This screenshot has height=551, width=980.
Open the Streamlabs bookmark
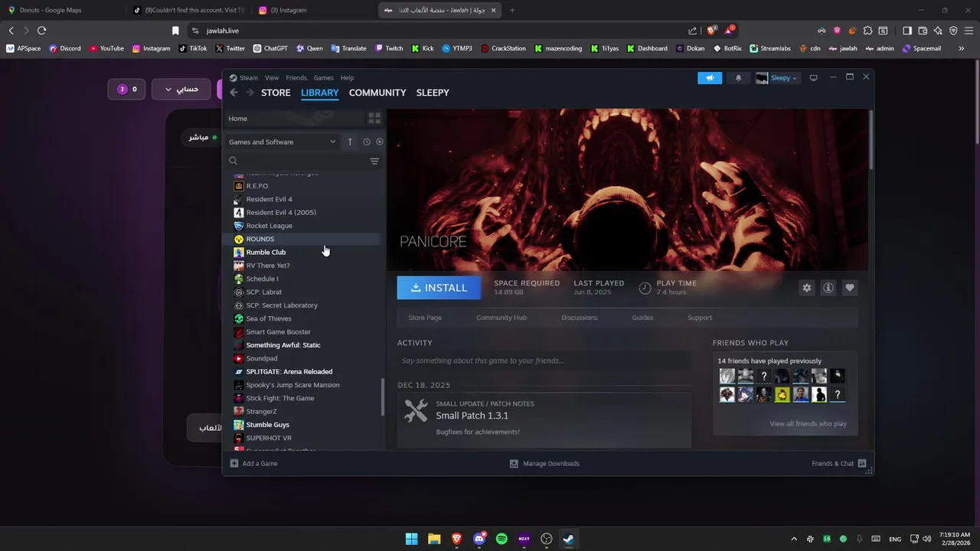770,48
